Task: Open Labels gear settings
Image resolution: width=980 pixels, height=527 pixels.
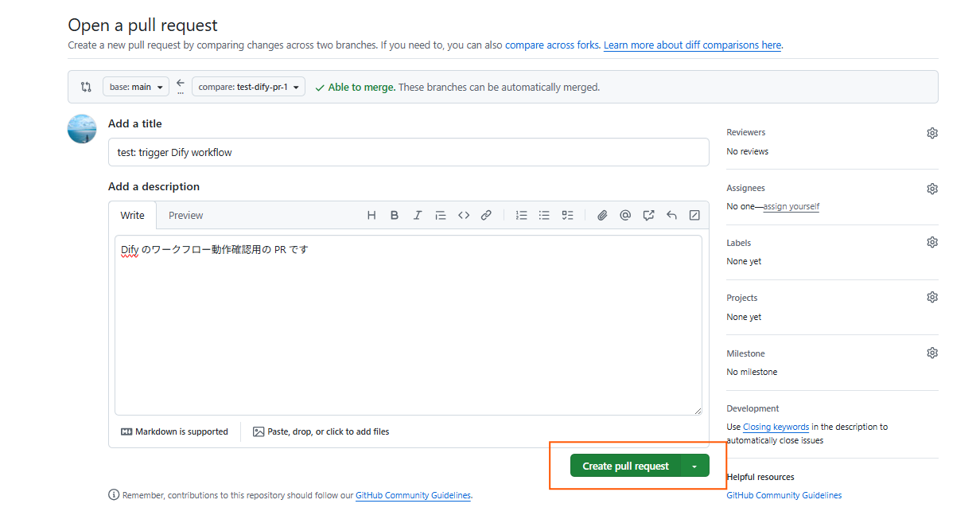Action: coord(932,242)
